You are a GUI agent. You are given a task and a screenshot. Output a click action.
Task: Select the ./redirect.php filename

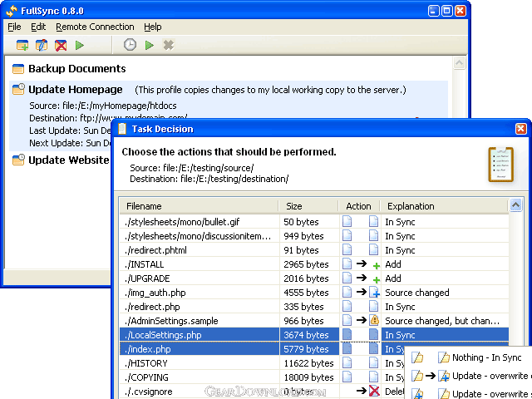(x=152, y=307)
